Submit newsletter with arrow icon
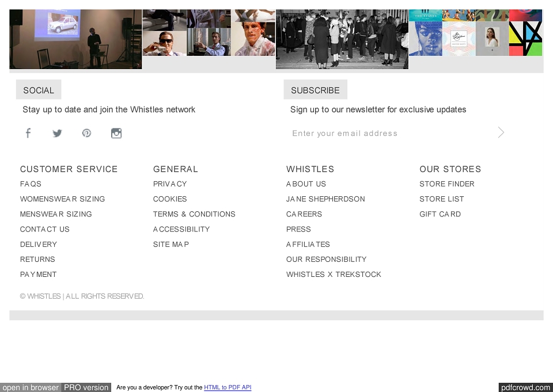 pyautogui.click(x=501, y=132)
